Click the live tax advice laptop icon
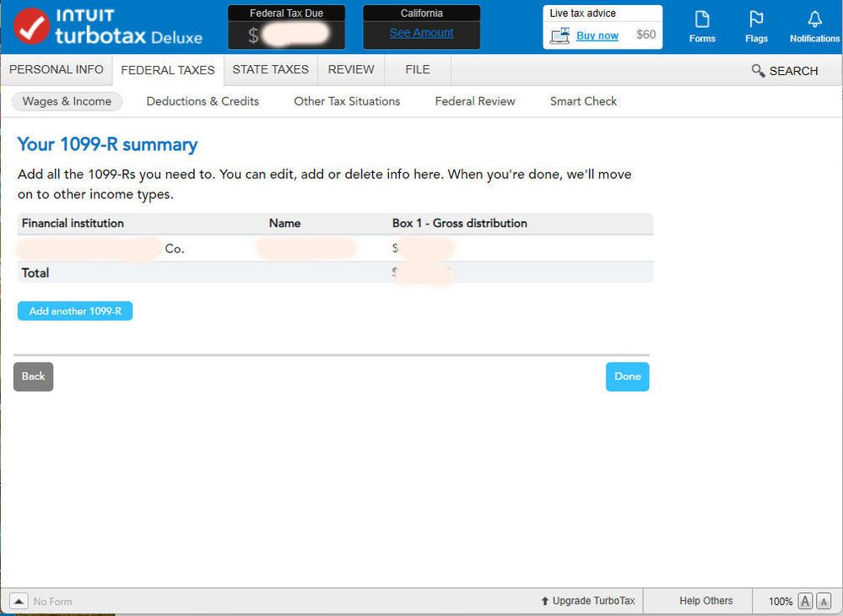Image resolution: width=843 pixels, height=616 pixels. (x=559, y=36)
